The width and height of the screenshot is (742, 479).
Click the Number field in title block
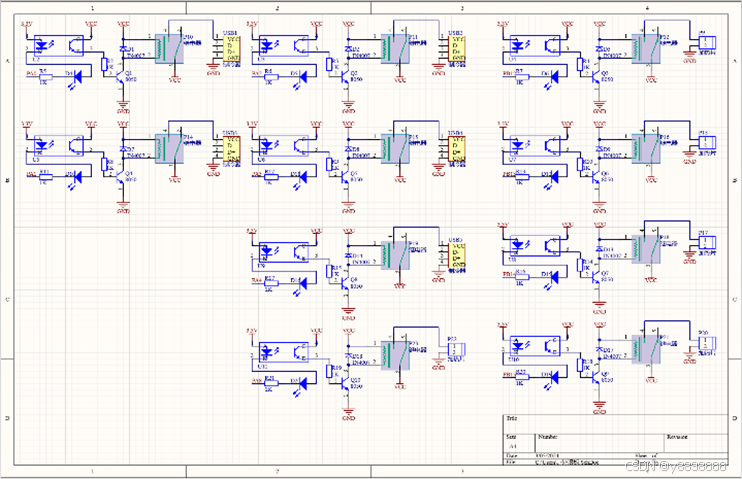(600, 443)
